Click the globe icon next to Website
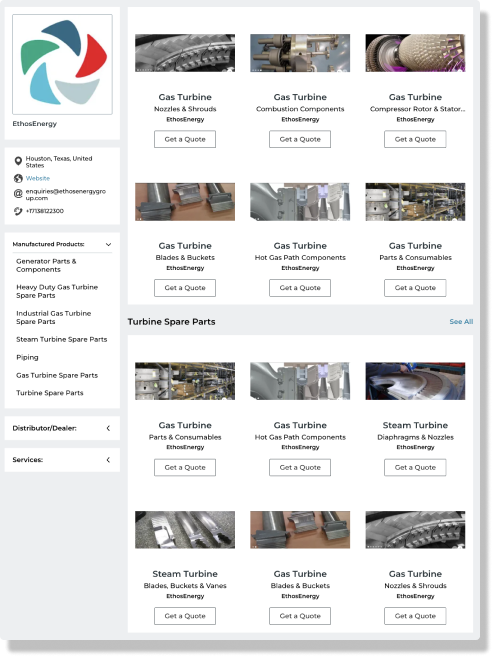Viewport: 492px width, 656px height. 18,179
